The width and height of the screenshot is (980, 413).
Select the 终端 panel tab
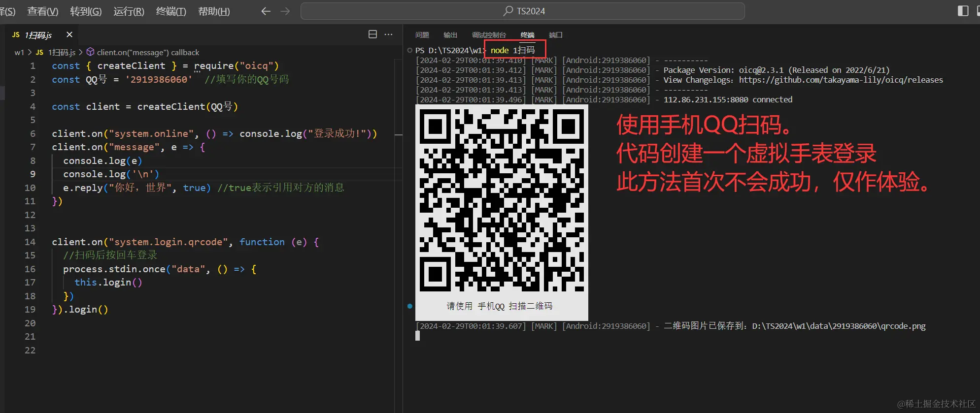(x=527, y=35)
